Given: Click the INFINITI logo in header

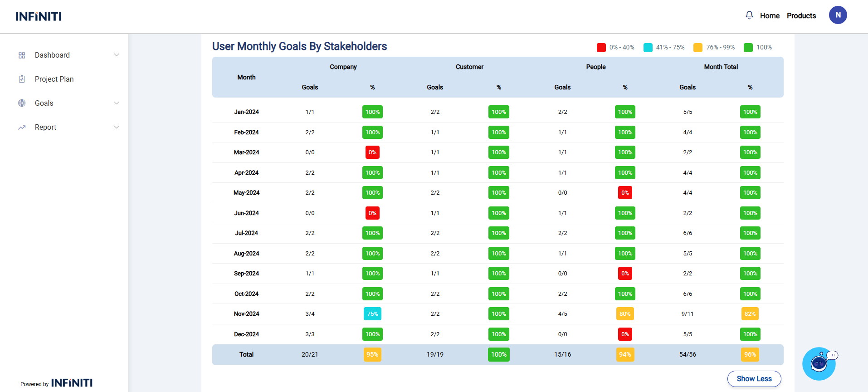Looking at the screenshot, I should click(x=39, y=17).
